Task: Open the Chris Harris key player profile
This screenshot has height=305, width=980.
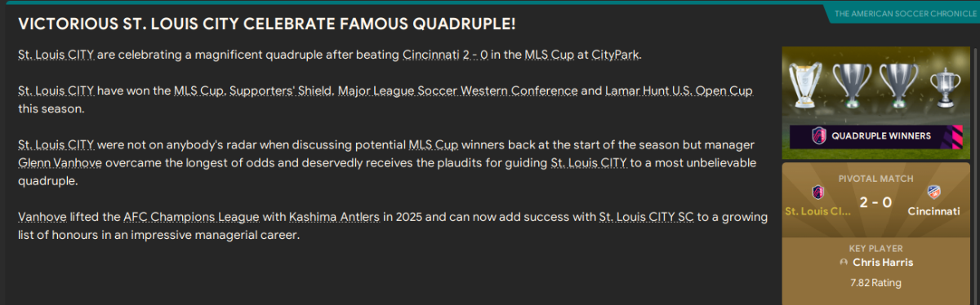Action: (x=880, y=263)
